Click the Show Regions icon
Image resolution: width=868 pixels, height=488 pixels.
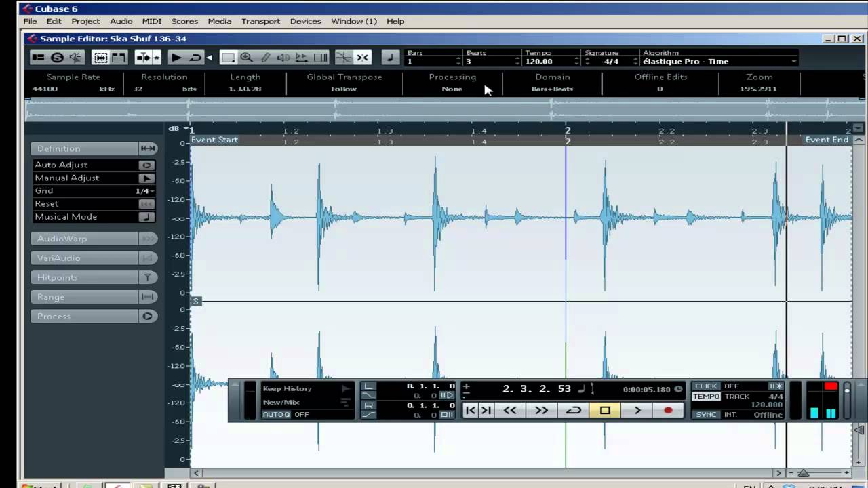click(119, 58)
